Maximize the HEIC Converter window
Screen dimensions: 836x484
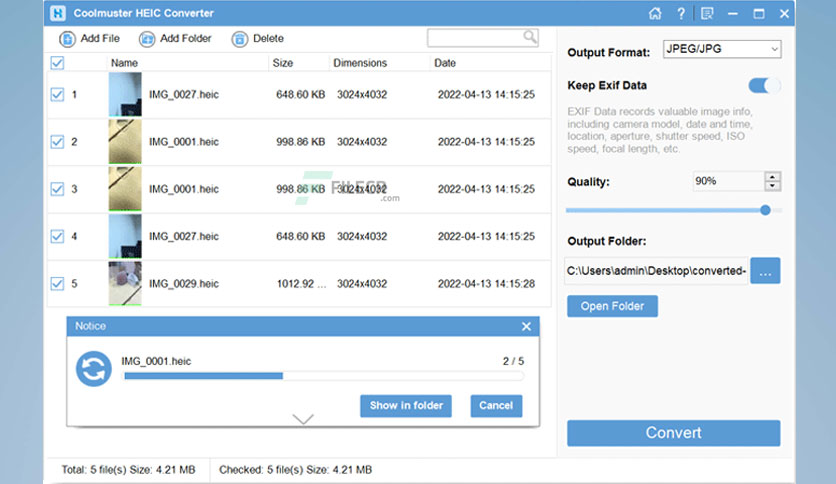pos(759,13)
